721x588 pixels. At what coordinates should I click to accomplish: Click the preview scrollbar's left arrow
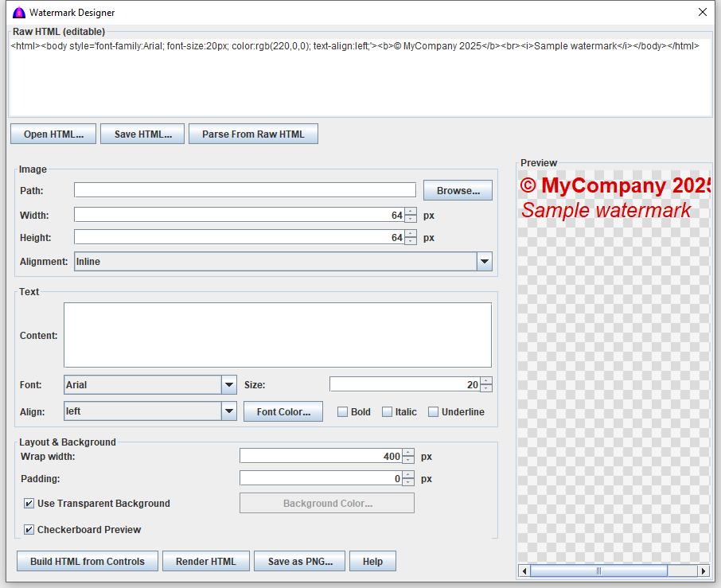(x=525, y=570)
